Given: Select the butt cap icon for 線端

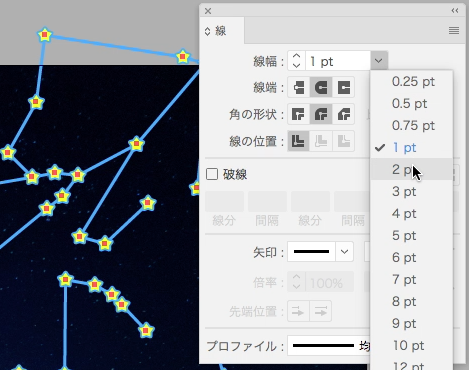Looking at the screenshot, I should (299, 88).
